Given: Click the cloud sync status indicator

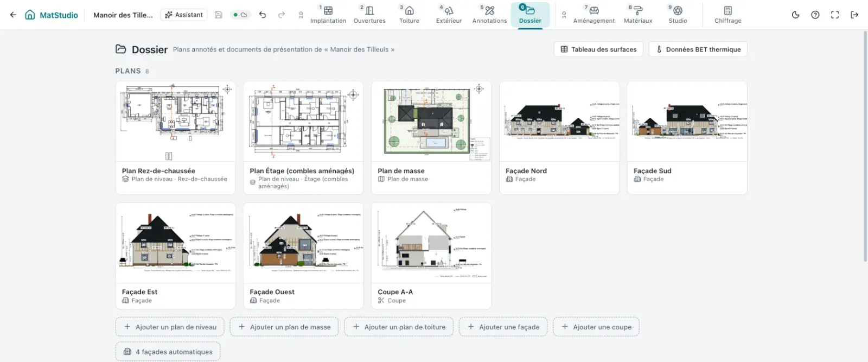Looking at the screenshot, I should coord(240,15).
